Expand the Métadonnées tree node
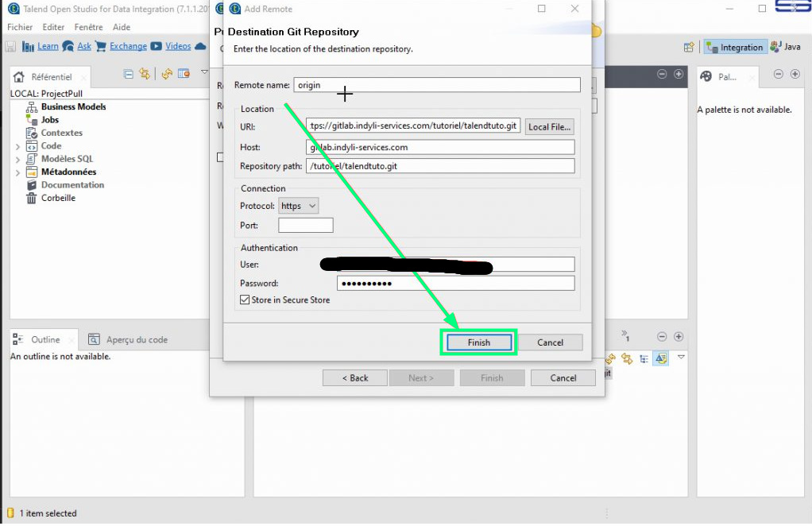 (x=17, y=172)
